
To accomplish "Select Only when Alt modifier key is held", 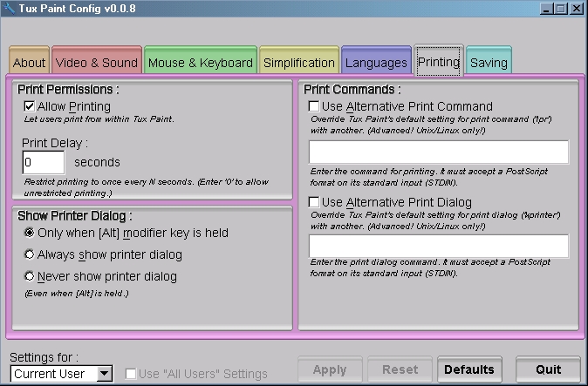I will 30,233.
